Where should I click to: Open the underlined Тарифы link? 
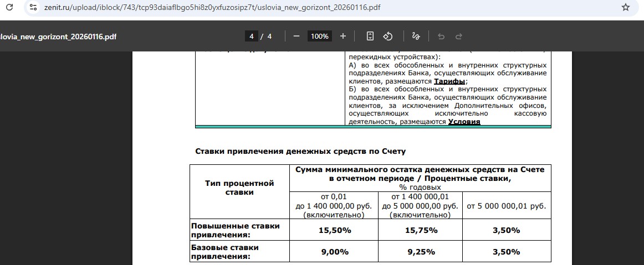(449, 81)
